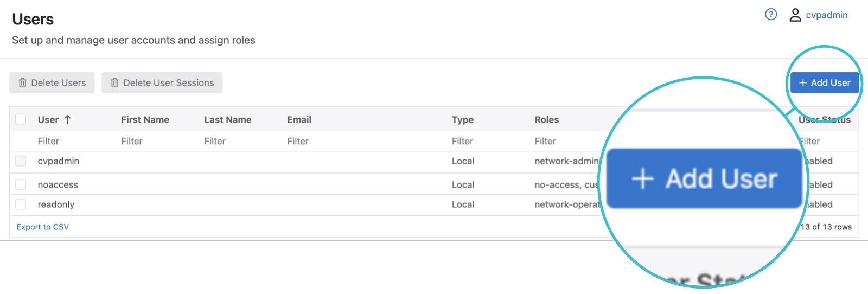Image resolution: width=868 pixels, height=294 pixels.
Task: Click the help question mark icon
Action: pyautogui.click(x=770, y=15)
